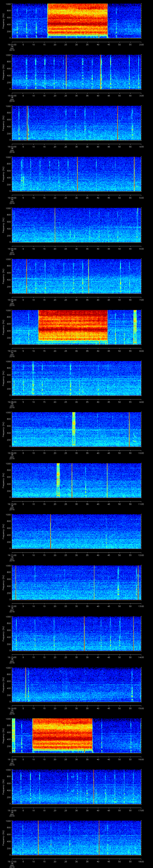Select the spectrogram panel starting at 19:11:00
The height and width of the screenshot is (868, 153).
77,531
